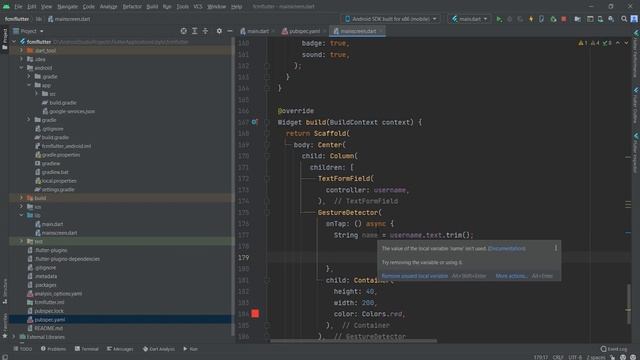Go to next highlighted error arrow
Viewport: 640px width, 360px height.
coord(627,43)
